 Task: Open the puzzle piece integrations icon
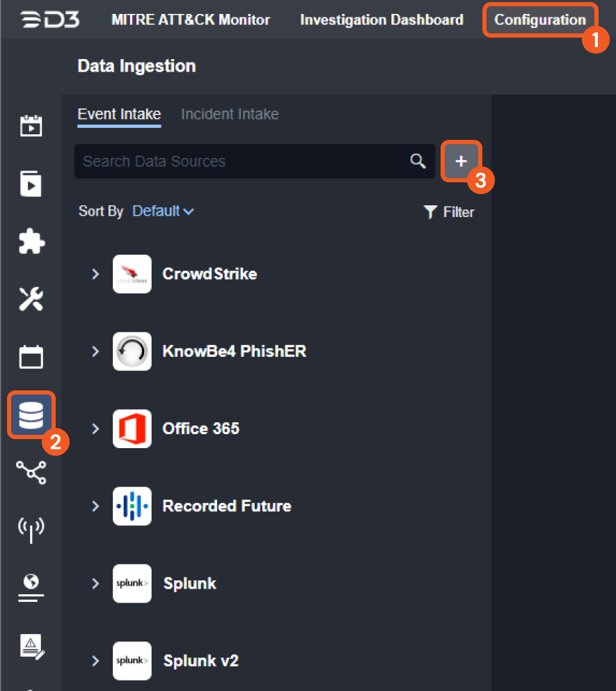click(x=31, y=242)
